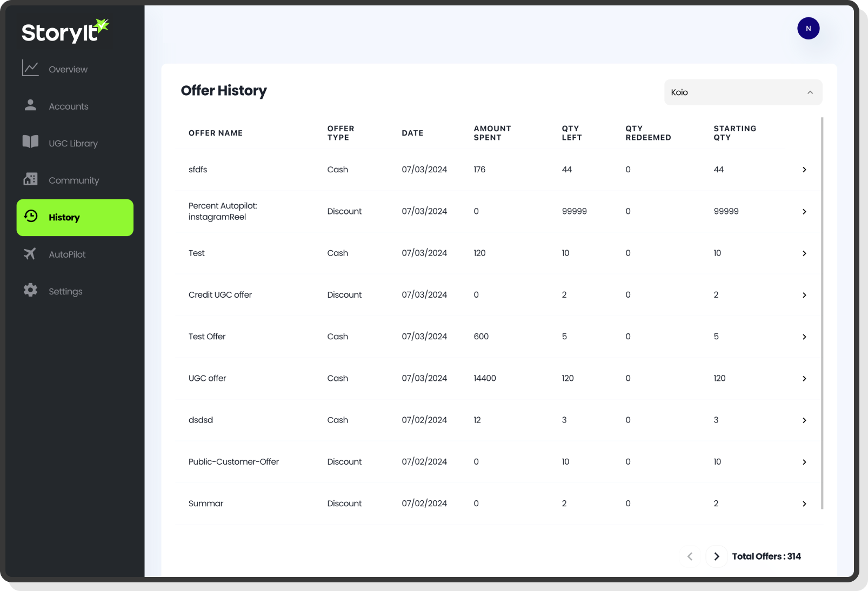This screenshot has height=591, width=868.
Task: Open the user avatar circle labeled N
Action: tap(808, 28)
